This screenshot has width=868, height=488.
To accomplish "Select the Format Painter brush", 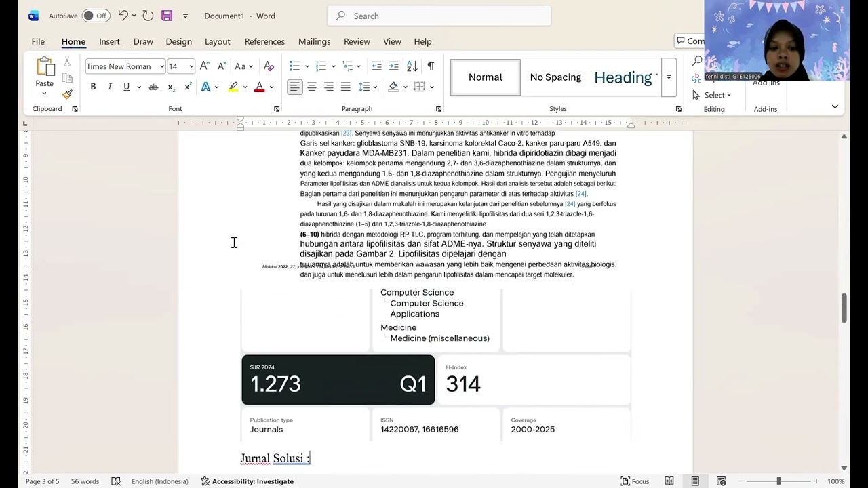I will click(x=67, y=94).
